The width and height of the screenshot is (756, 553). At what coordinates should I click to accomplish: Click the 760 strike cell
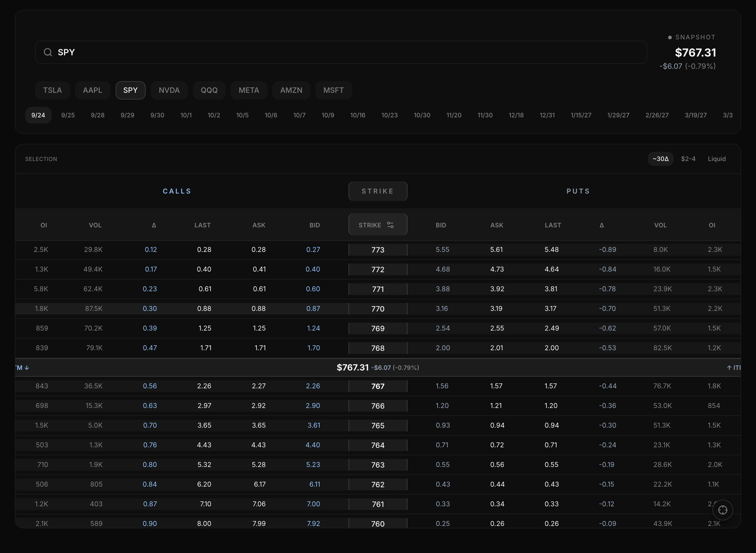pyautogui.click(x=378, y=524)
